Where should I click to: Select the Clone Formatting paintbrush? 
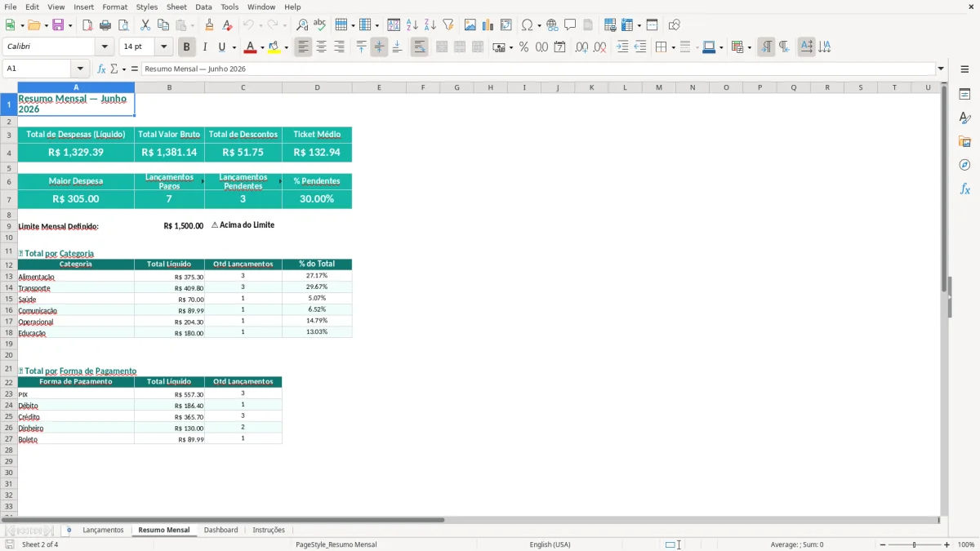click(209, 25)
